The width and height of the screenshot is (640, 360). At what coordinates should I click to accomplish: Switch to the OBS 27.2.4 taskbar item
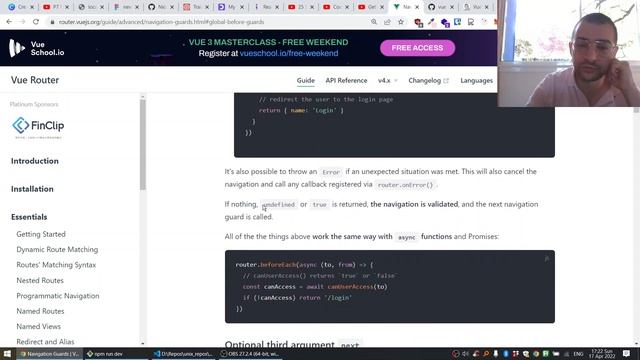pyautogui.click(x=250, y=354)
